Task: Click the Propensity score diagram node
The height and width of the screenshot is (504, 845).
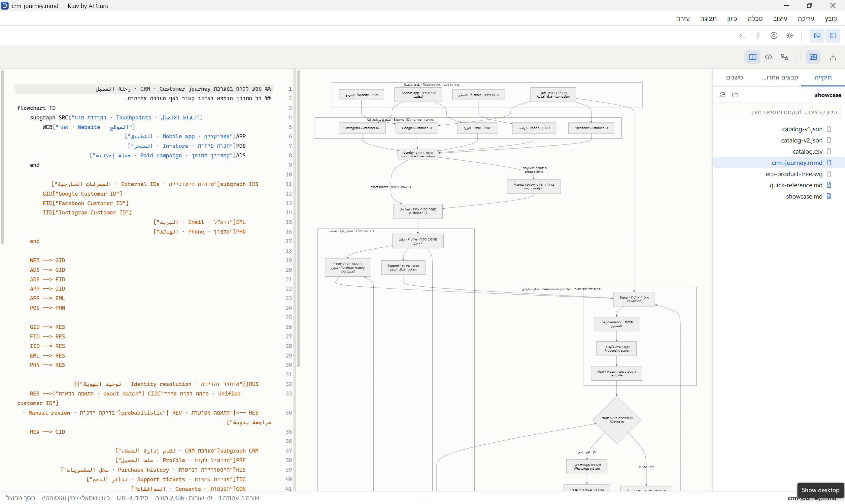Action: click(x=616, y=349)
